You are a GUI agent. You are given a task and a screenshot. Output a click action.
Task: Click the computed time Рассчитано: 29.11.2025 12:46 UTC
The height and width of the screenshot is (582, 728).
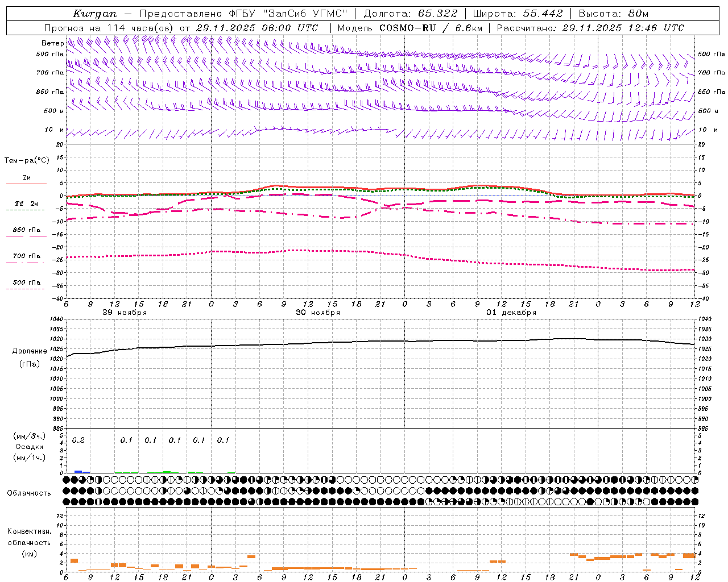tap(590, 28)
